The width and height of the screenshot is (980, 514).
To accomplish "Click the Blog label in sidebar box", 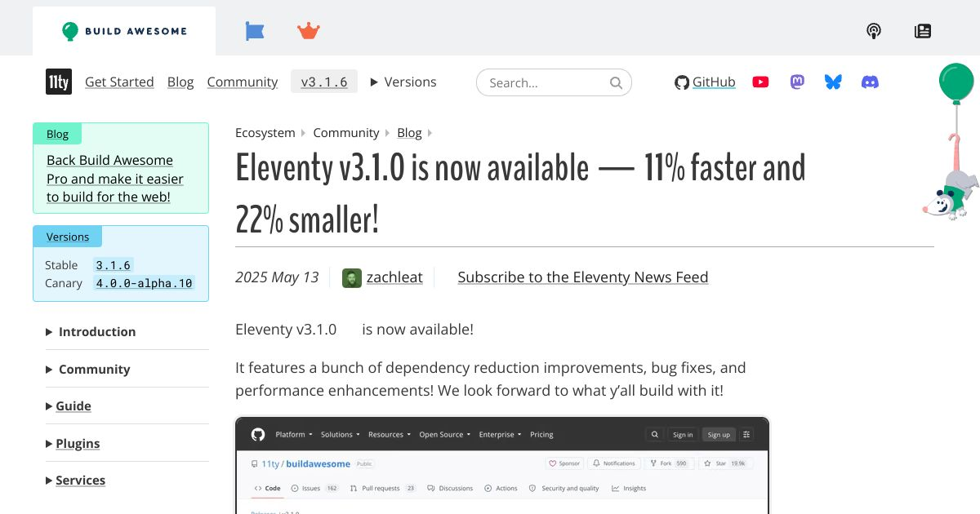I will (57, 134).
